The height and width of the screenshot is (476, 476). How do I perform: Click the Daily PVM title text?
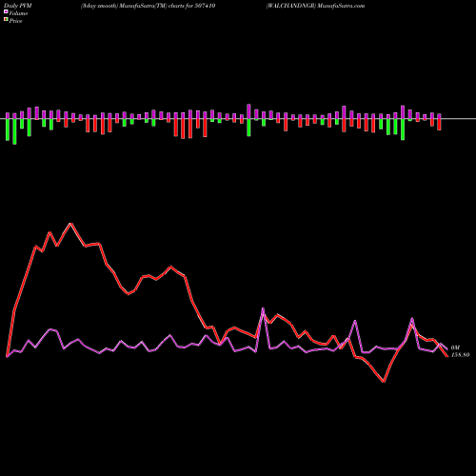pos(19,6)
